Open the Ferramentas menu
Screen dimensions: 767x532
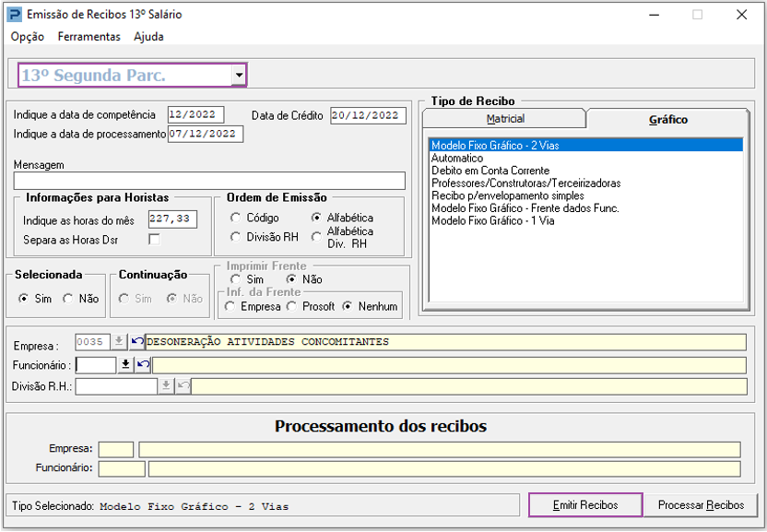coord(88,37)
